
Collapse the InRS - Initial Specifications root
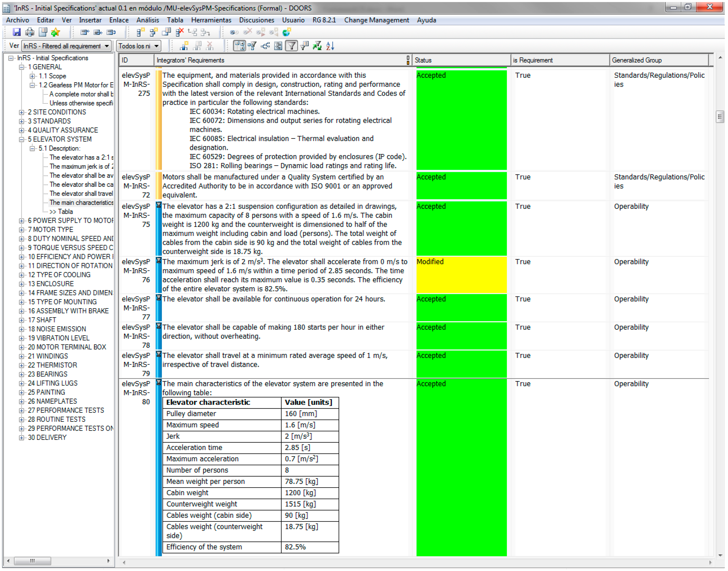click(x=11, y=58)
